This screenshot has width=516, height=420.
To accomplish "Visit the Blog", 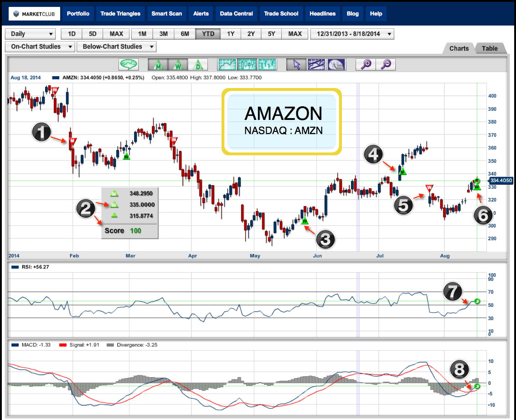I will tap(352, 14).
